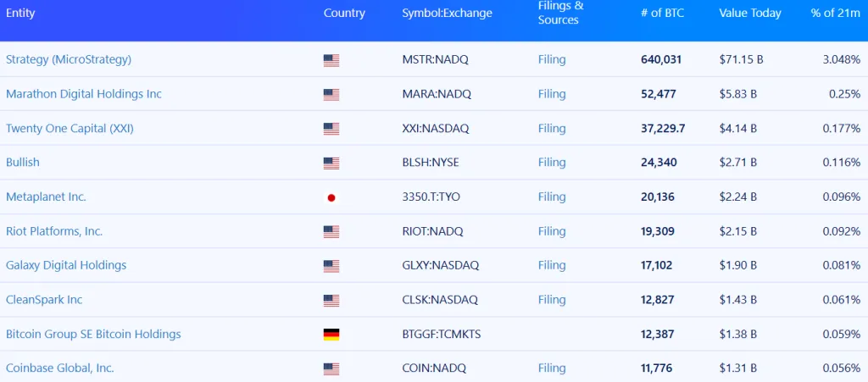
Task: Click the US flag icon for Strategy (MicroStrategy)
Action: (331, 60)
